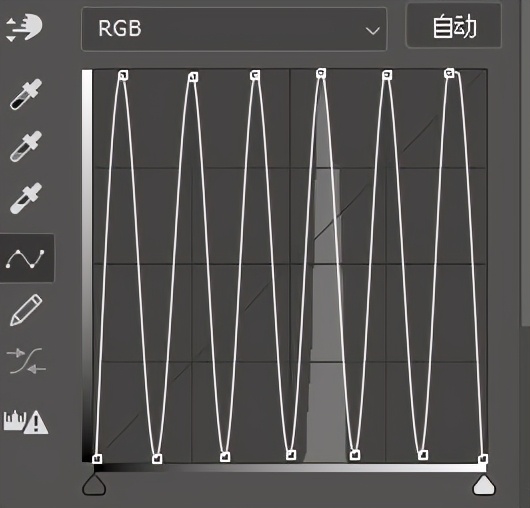Image resolution: width=530 pixels, height=508 pixels.
Task: Click the dropdown chevron beside RGB
Action: [x=372, y=31]
